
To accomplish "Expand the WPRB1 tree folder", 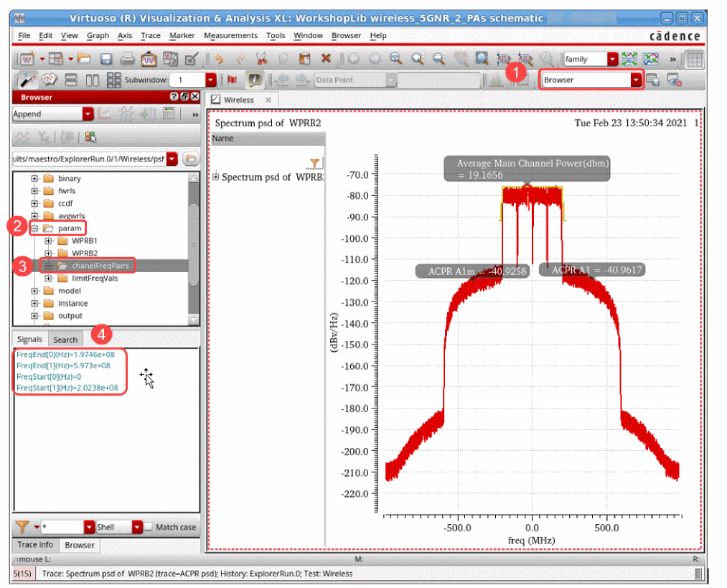I will coord(50,241).
